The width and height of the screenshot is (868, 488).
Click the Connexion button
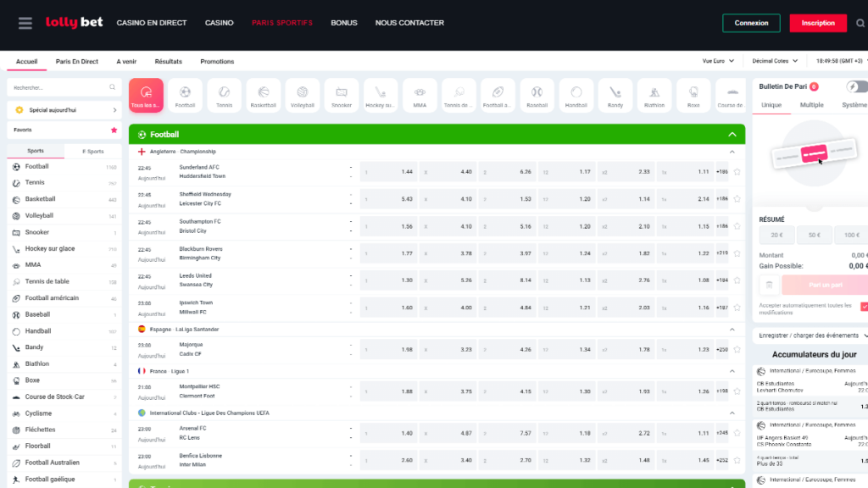pyautogui.click(x=751, y=23)
